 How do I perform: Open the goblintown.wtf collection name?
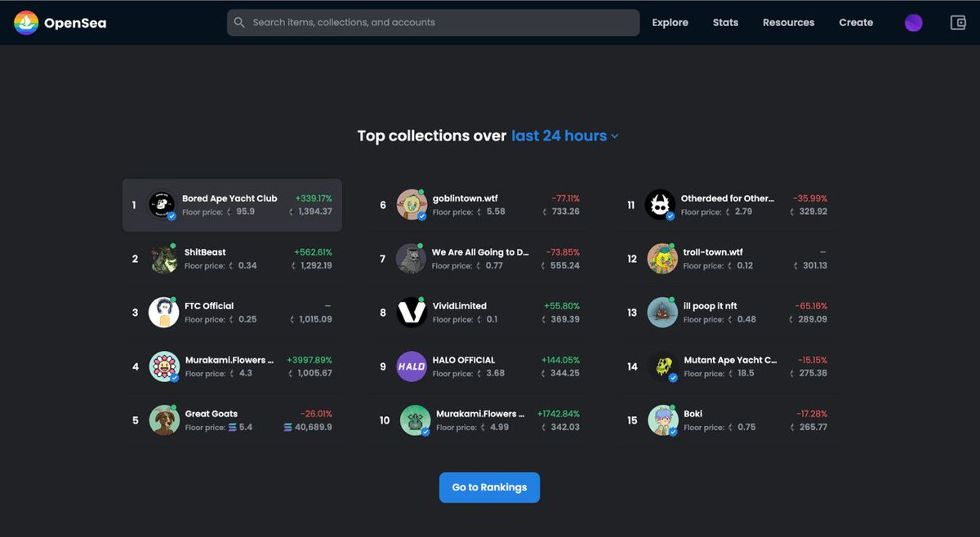pyautogui.click(x=465, y=198)
